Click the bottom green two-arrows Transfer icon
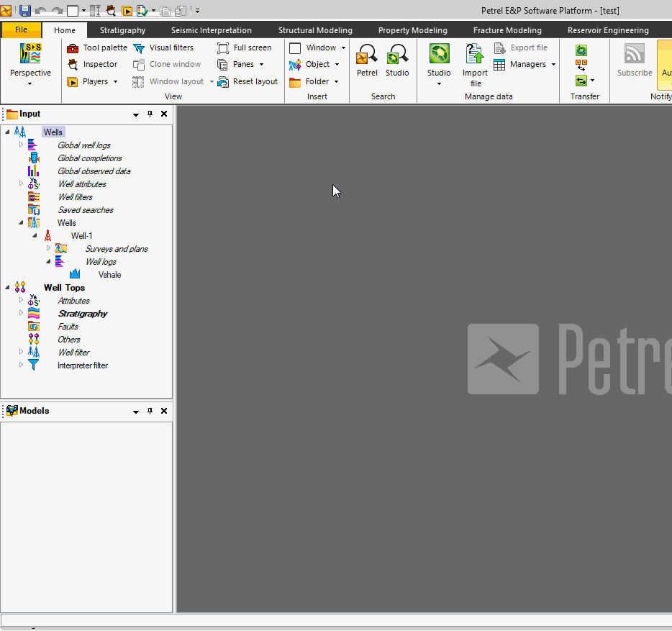The width and height of the screenshot is (672, 631). point(581,80)
